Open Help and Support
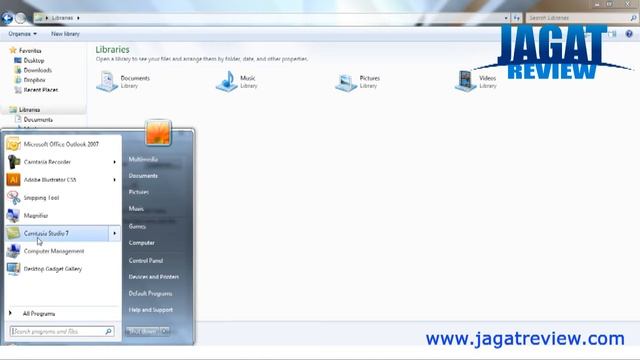This screenshot has width=640, height=360. tap(151, 310)
